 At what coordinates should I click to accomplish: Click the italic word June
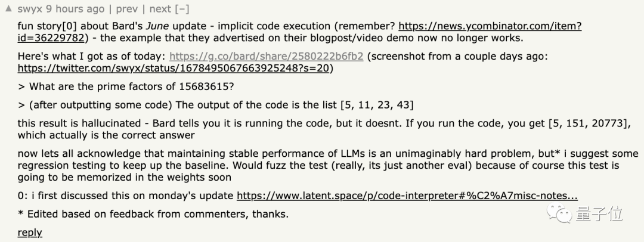pyautogui.click(x=157, y=26)
